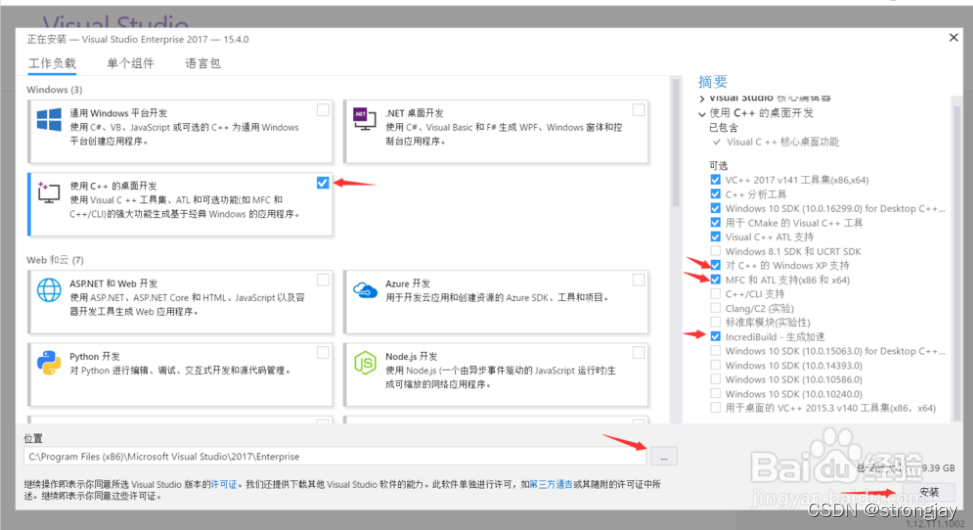Click the Web 和云 (7) section heading

pos(55,260)
